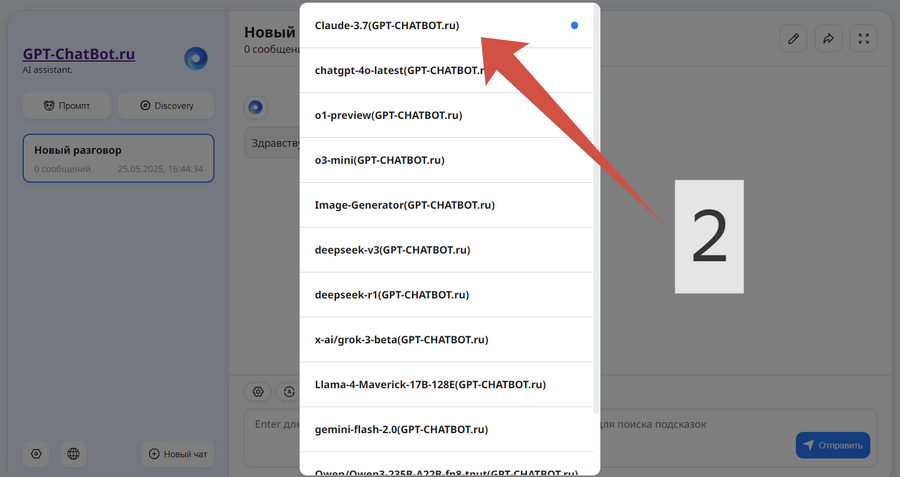This screenshot has width=900, height=477.
Task: Open the Discovery button
Action: click(166, 106)
